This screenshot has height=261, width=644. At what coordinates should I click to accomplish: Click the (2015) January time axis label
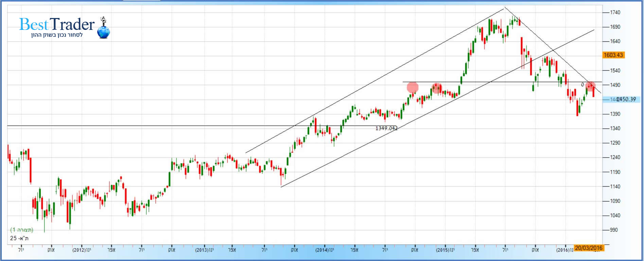[445, 250]
